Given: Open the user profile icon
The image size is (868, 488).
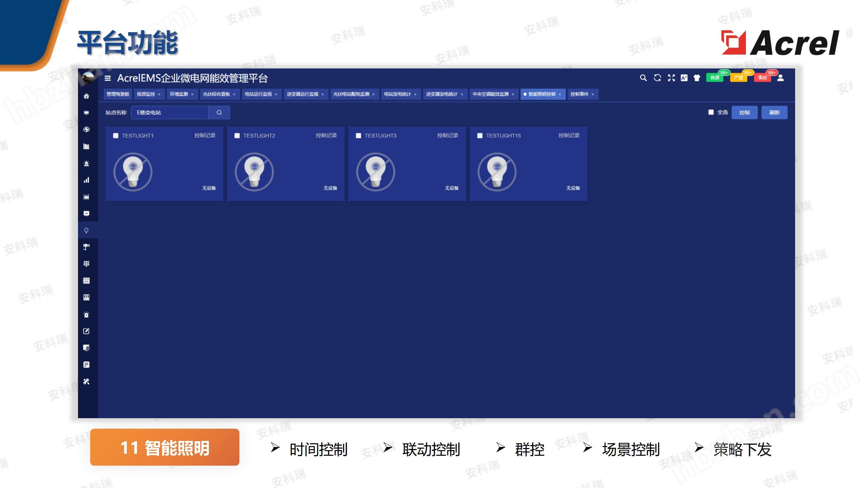Looking at the screenshot, I should pyautogui.click(x=780, y=78).
